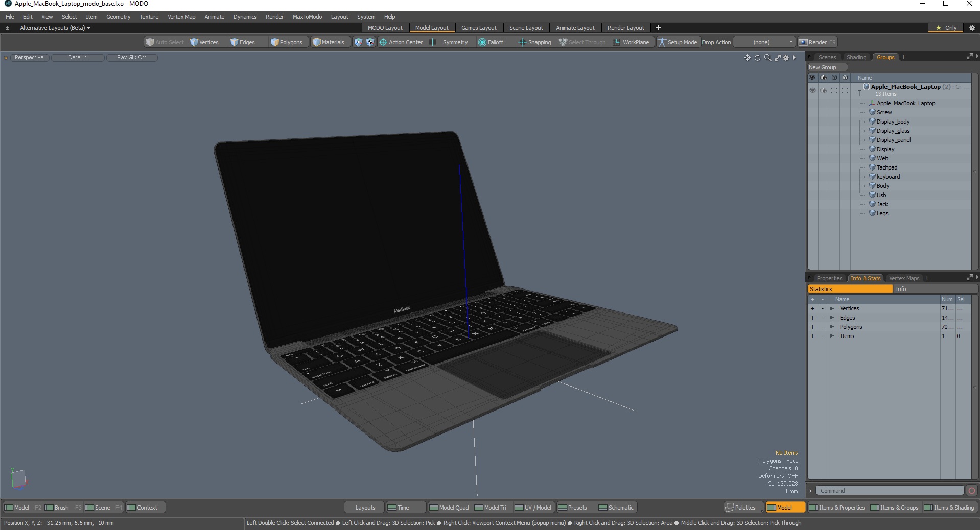Image resolution: width=980 pixels, height=530 pixels.
Task: Toggle Symmetry on or off
Action: pos(449,42)
